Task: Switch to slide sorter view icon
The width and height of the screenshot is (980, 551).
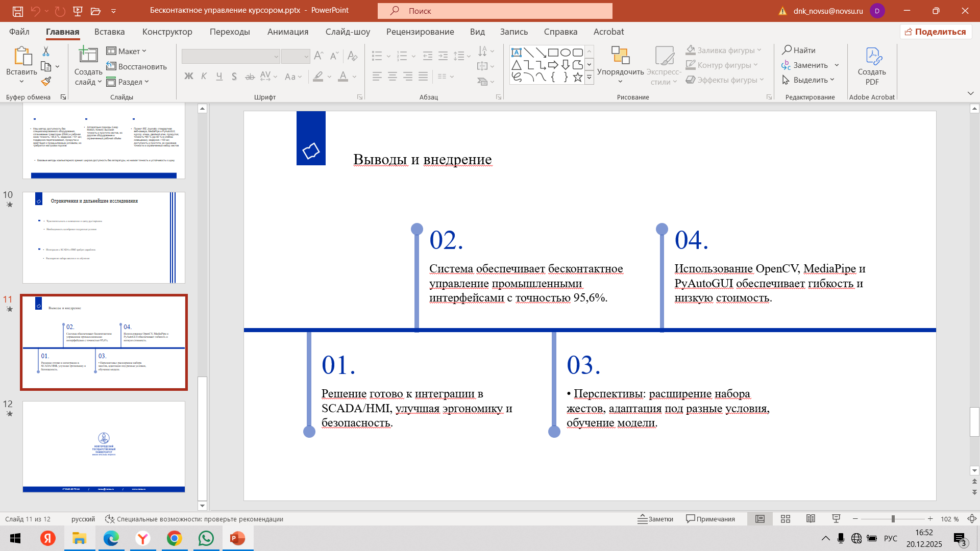Action: [786, 519]
